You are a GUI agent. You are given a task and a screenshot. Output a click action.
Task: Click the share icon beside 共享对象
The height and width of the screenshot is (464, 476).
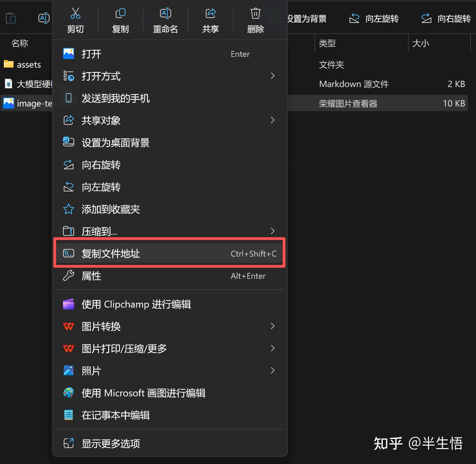69,120
